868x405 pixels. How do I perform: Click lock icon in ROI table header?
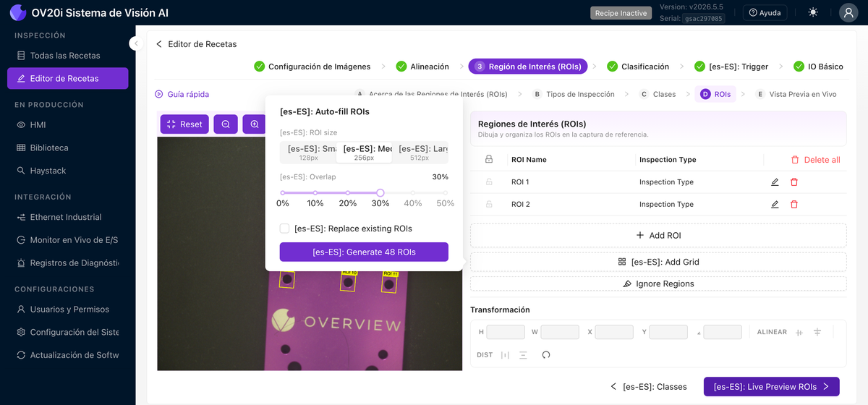tap(489, 159)
